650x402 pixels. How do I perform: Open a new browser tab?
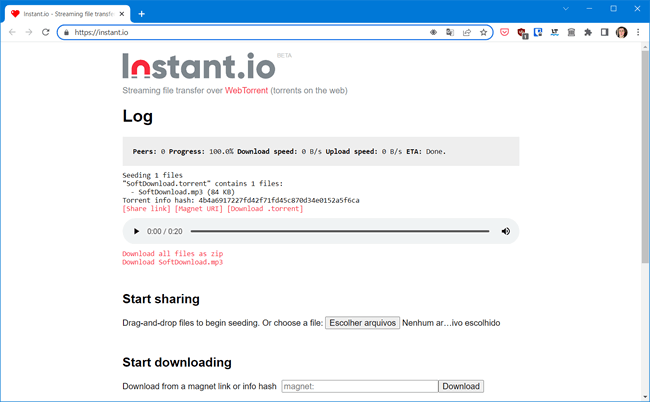click(x=141, y=13)
